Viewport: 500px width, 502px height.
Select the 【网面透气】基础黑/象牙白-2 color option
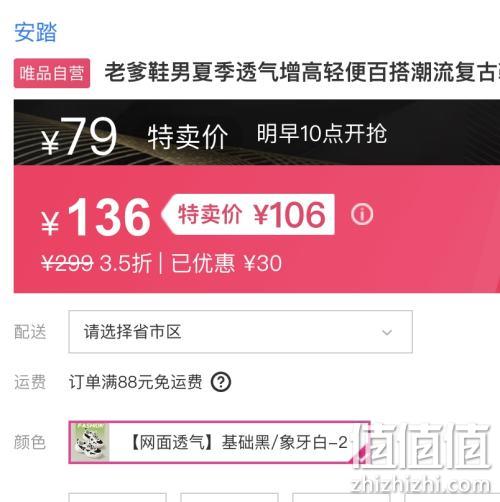[x=219, y=442]
